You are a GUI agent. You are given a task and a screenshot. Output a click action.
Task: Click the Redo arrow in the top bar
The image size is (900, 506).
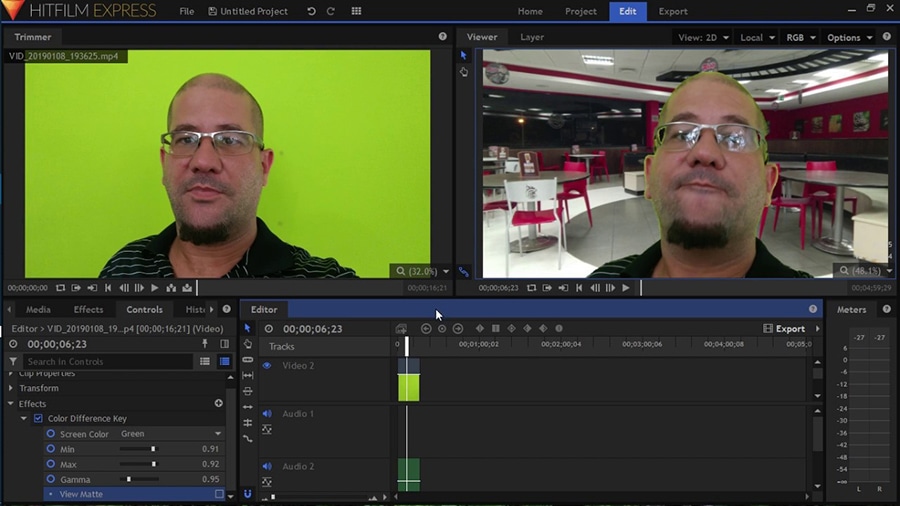tap(330, 11)
